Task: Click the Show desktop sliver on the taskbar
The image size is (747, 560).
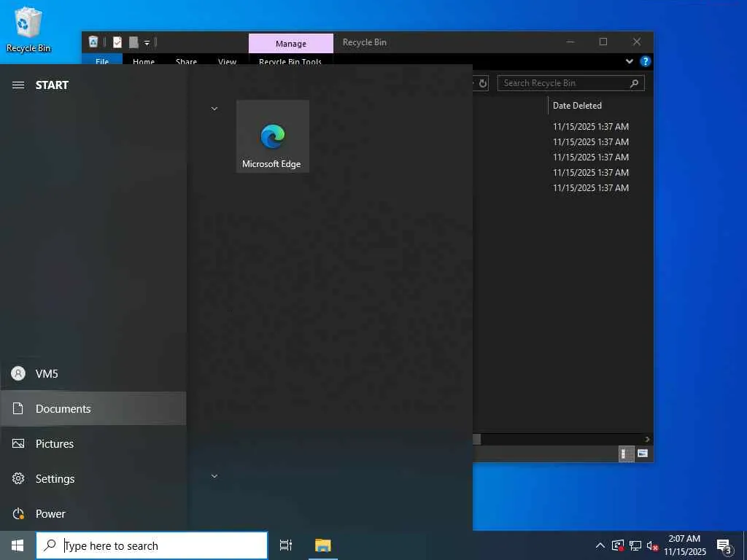Action: pos(745,545)
